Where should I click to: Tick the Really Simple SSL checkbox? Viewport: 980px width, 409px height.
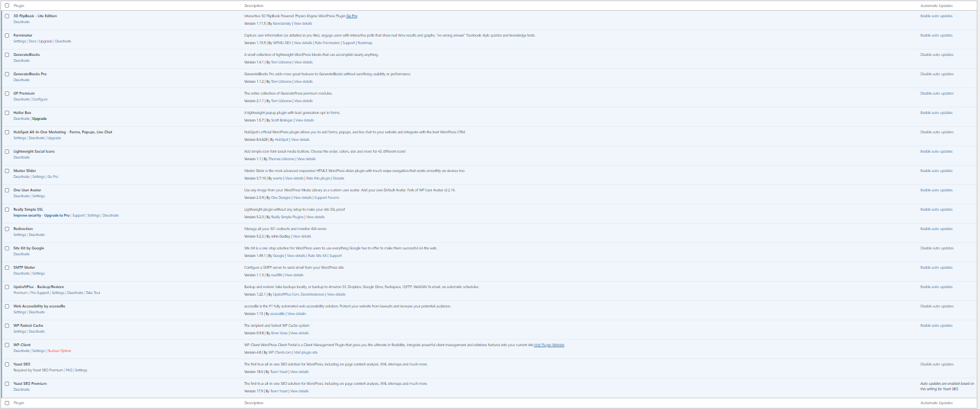click(7, 210)
